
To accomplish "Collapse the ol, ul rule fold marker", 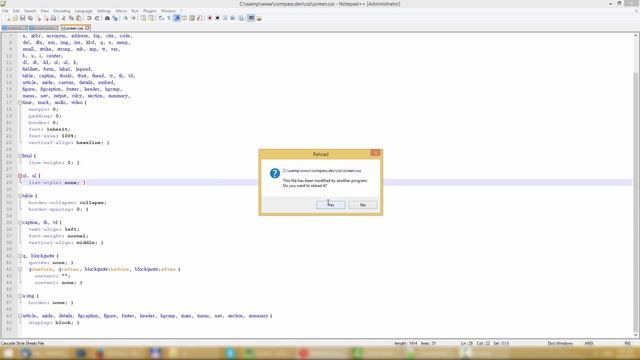I will click(x=20, y=176).
